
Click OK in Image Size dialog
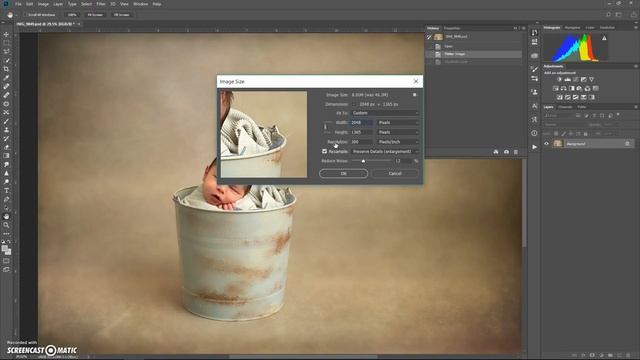[343, 173]
